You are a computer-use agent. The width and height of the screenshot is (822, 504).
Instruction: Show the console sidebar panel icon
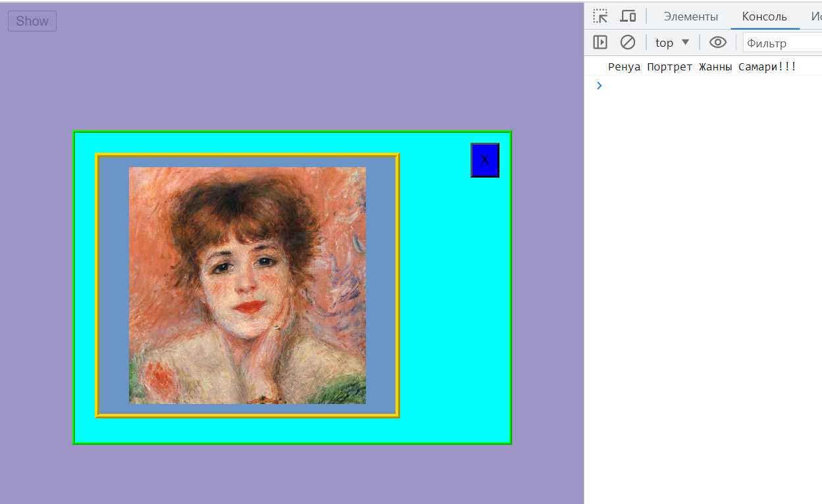600,43
